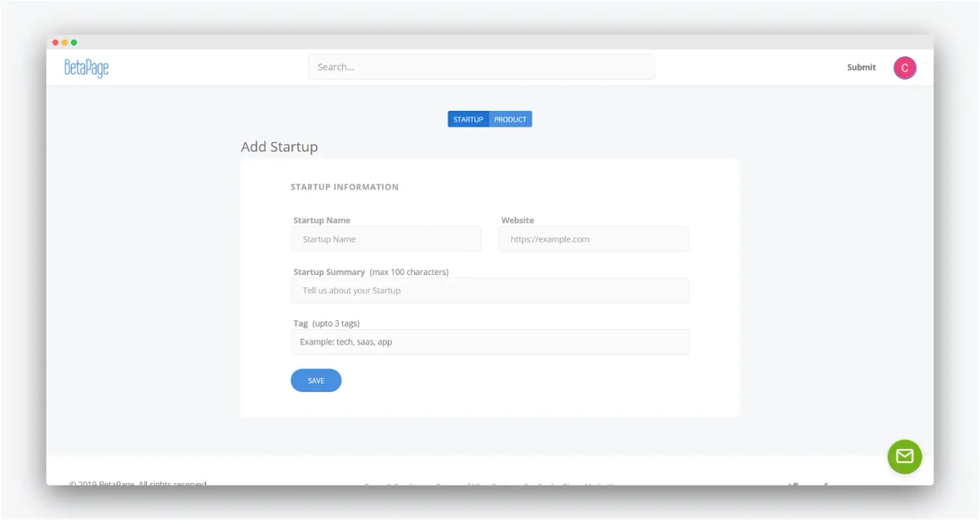This screenshot has height=520, width=980.
Task: Click the yellow window minimize dot
Action: pyautogui.click(x=65, y=42)
